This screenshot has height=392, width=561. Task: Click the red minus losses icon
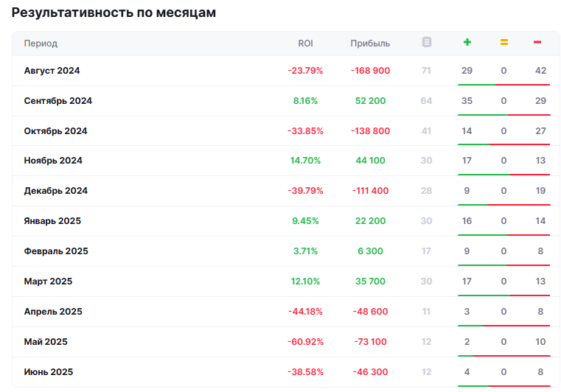point(537,43)
